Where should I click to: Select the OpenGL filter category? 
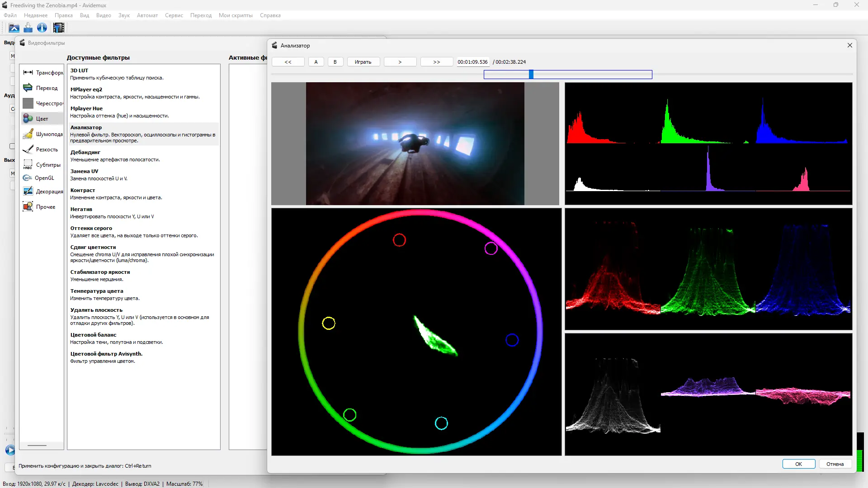[x=44, y=178]
